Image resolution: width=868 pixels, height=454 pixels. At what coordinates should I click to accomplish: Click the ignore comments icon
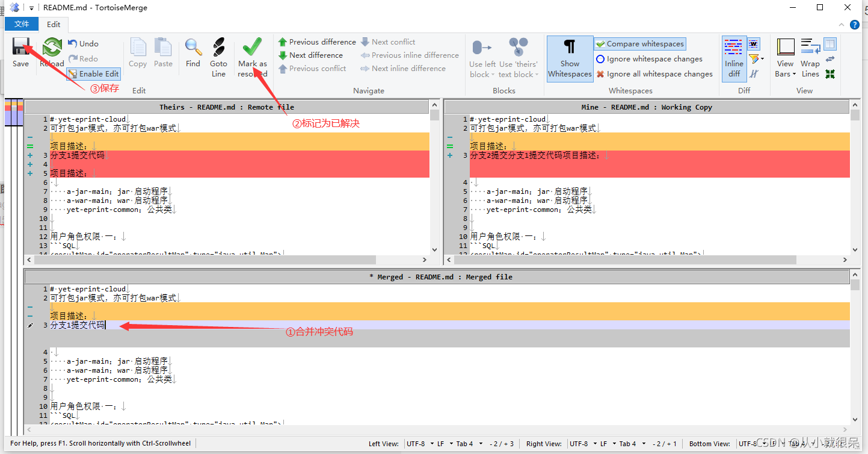point(754,73)
